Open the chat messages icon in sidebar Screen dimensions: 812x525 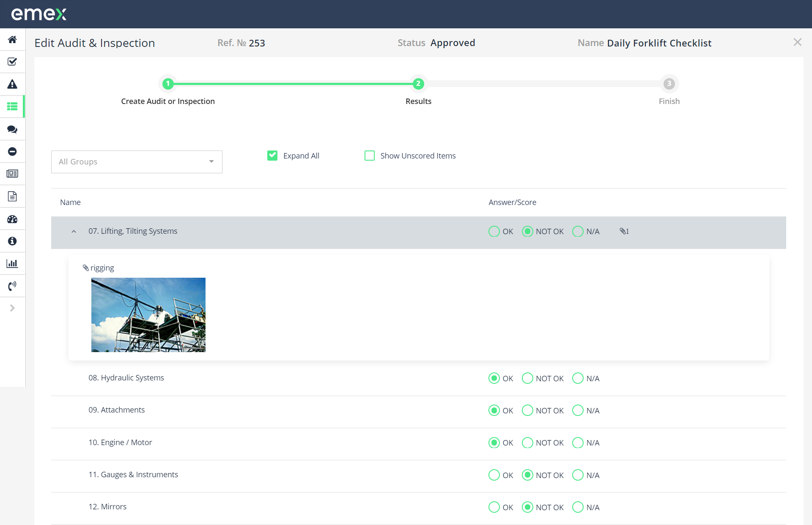coord(12,129)
